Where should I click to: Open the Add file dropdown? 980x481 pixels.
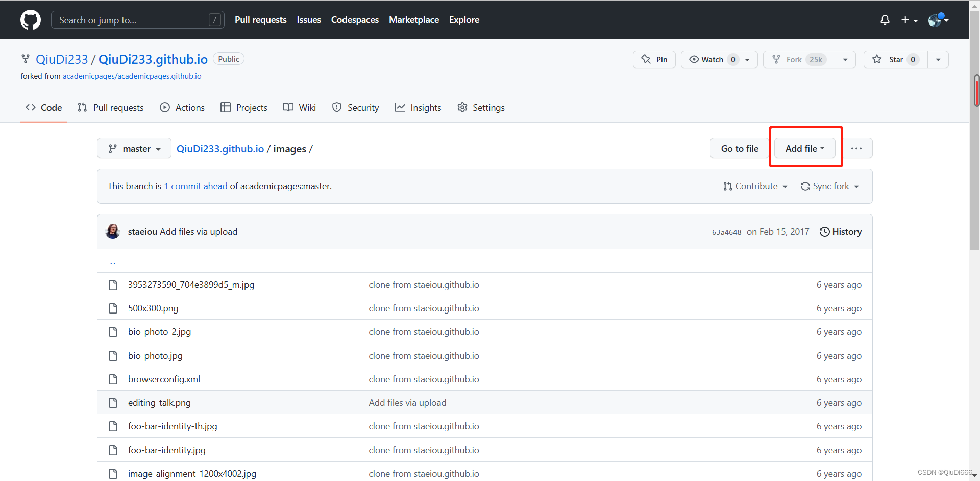click(805, 149)
